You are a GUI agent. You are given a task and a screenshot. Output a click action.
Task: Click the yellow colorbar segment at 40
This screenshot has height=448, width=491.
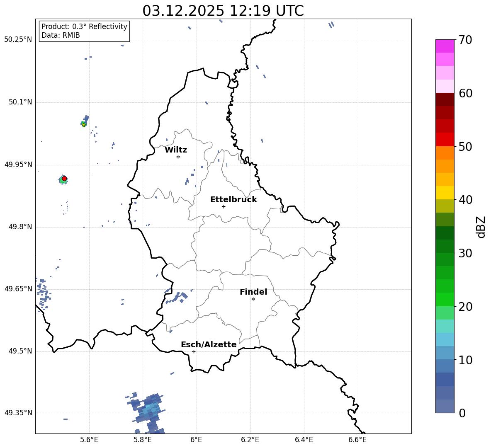click(x=445, y=193)
